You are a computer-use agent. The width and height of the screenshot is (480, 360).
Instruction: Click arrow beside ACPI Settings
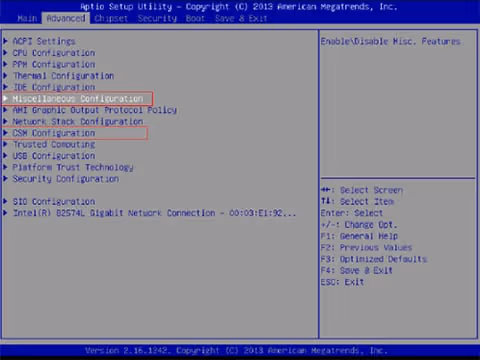pos(5,41)
